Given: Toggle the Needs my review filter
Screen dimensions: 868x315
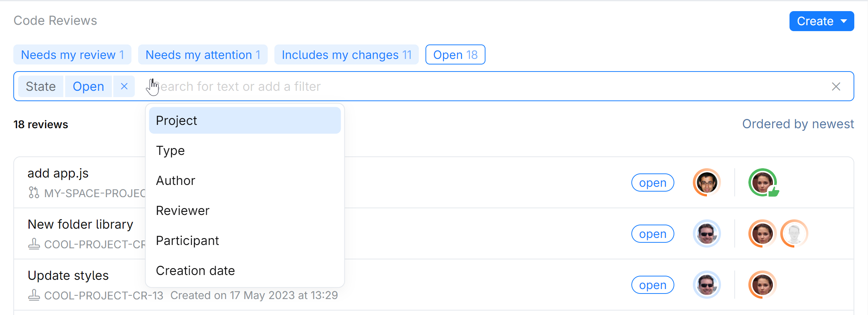Looking at the screenshot, I should [72, 54].
